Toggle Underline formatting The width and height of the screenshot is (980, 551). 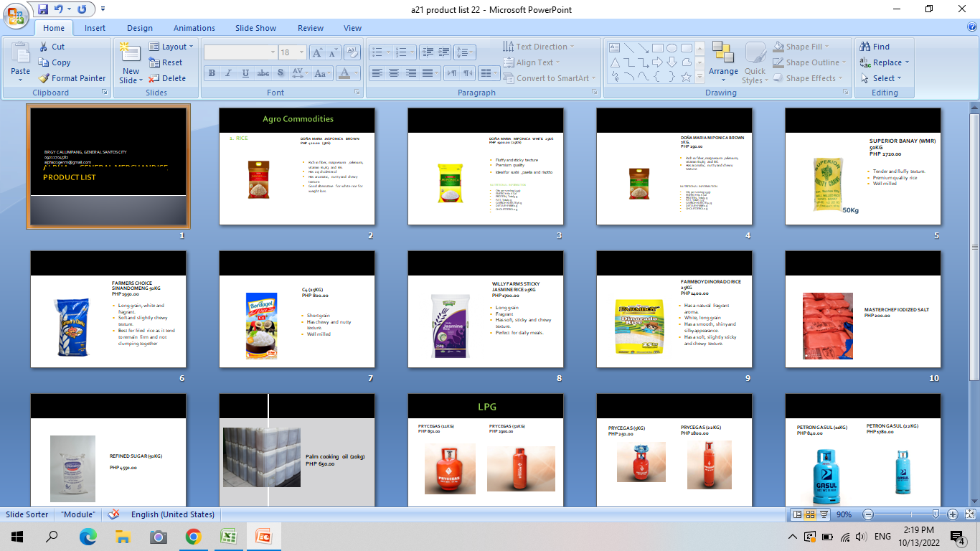[x=246, y=73]
